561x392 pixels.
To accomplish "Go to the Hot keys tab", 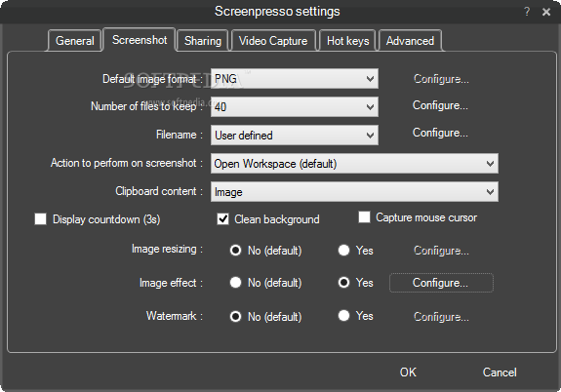I will coord(347,41).
